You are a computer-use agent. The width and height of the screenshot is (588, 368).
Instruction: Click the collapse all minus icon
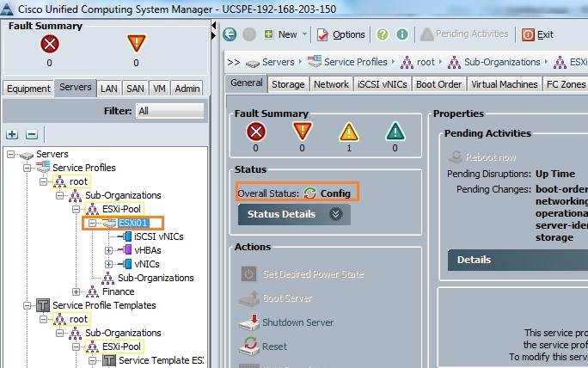(x=32, y=134)
